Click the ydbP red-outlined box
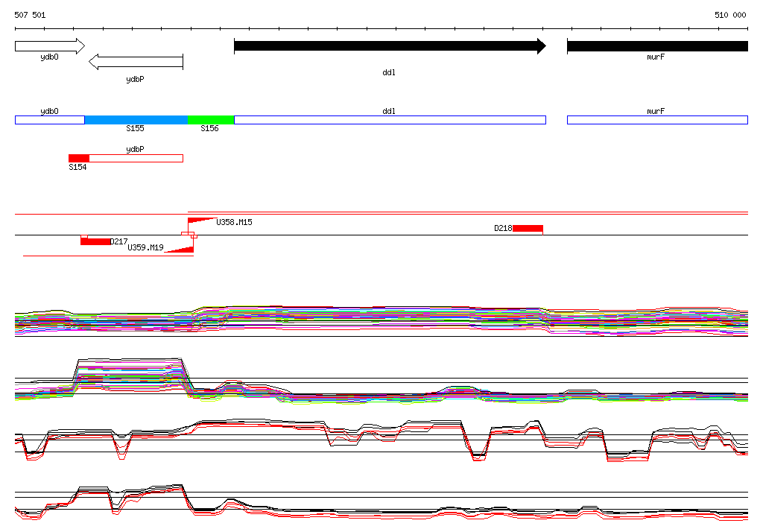763x532 pixels. [136, 158]
